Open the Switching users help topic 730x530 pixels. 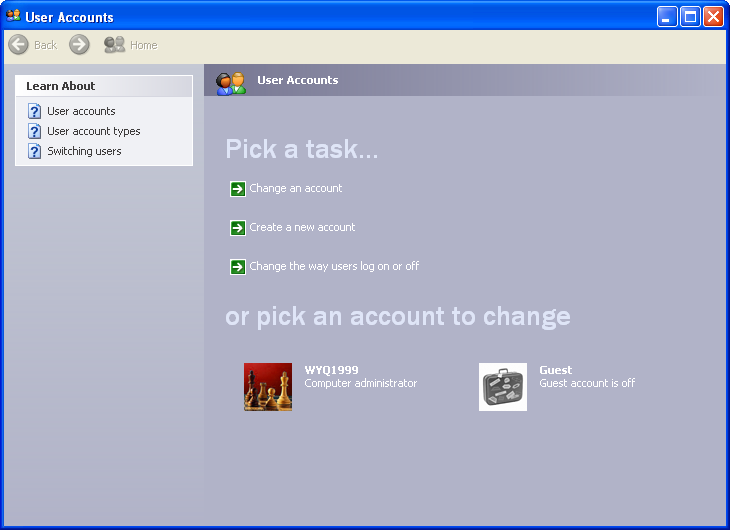[84, 151]
